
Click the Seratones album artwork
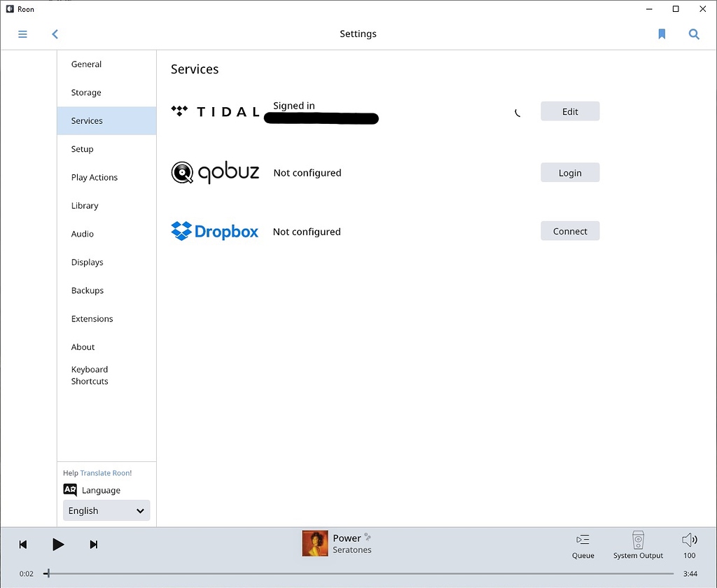pos(314,543)
